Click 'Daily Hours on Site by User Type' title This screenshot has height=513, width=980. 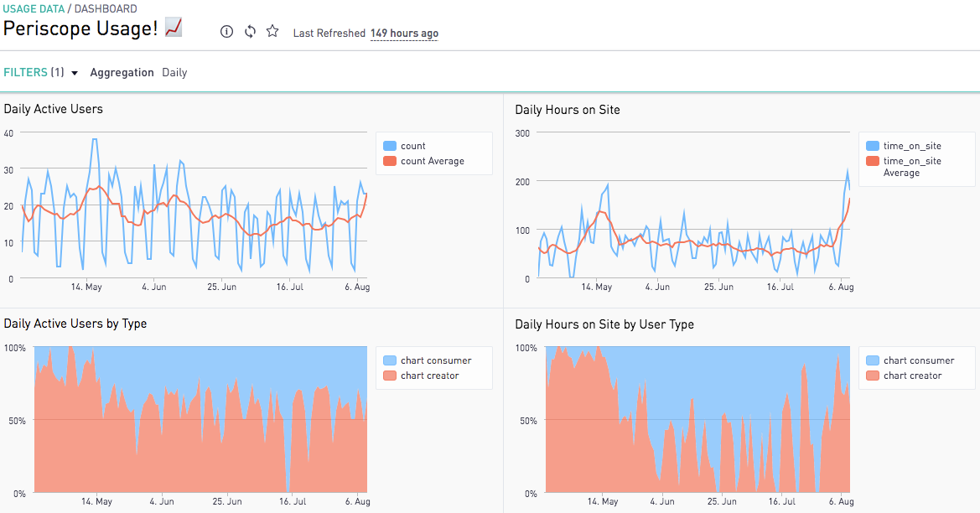click(x=604, y=324)
